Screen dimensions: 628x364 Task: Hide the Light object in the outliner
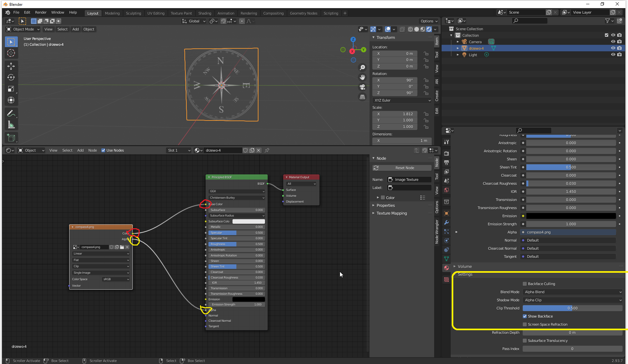pos(613,55)
